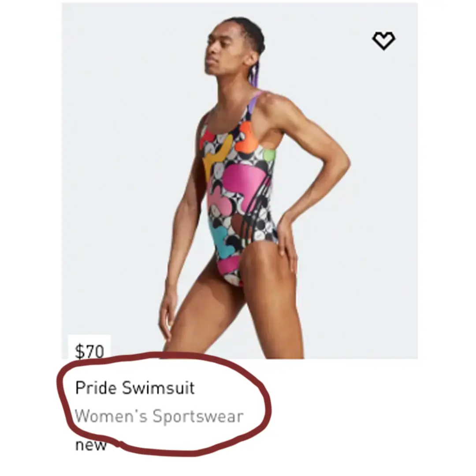The image size is (476, 476).
Task: Click the word 'Sportswear' in gray subtitle
Action: 198,416
